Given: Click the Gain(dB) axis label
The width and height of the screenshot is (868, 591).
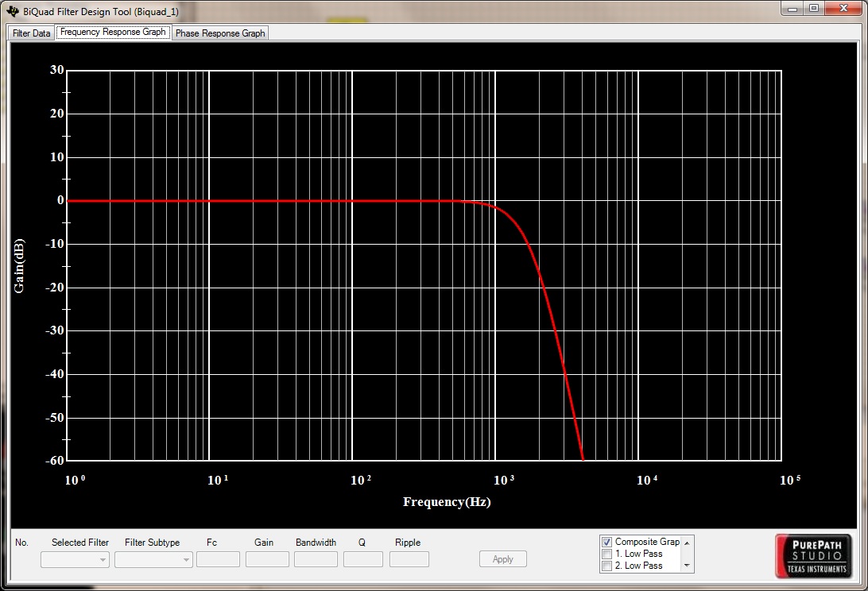Looking at the screenshot, I should (x=19, y=265).
